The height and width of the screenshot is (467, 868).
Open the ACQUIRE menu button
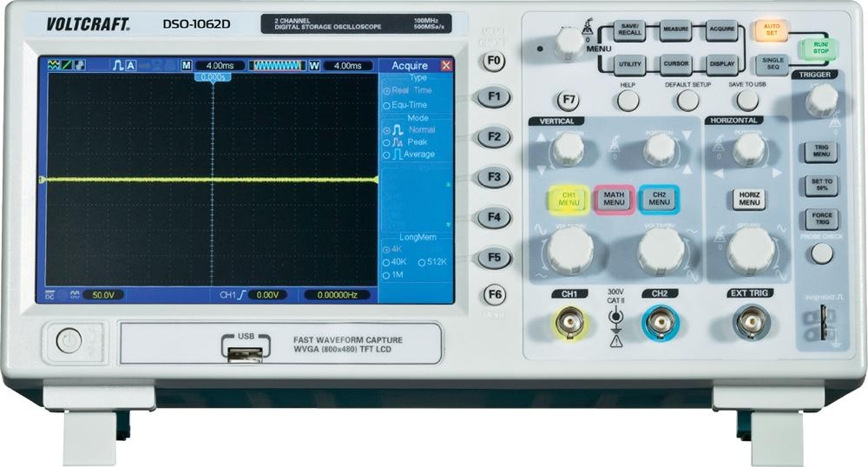[x=722, y=30]
